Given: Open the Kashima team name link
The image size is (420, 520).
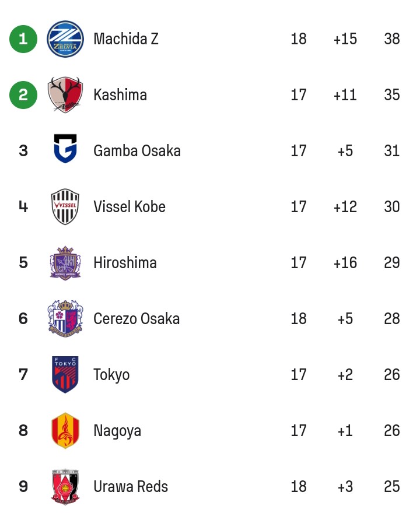Looking at the screenshot, I should (120, 95).
